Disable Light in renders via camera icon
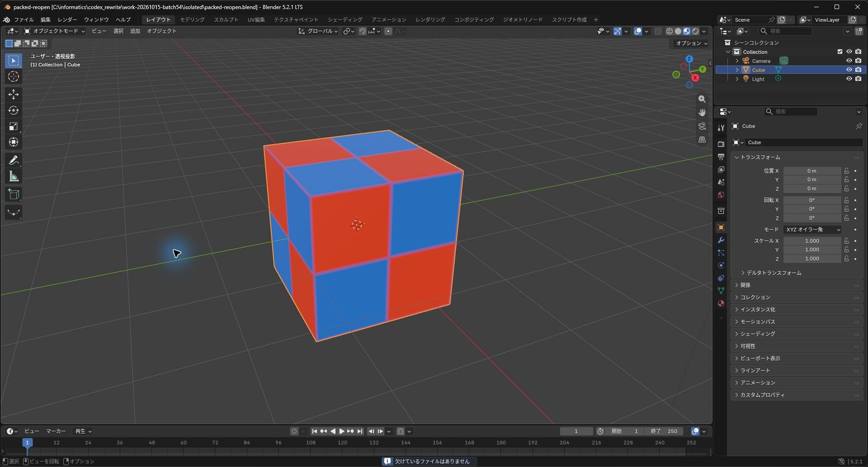This screenshot has height=467, width=868. (858, 79)
